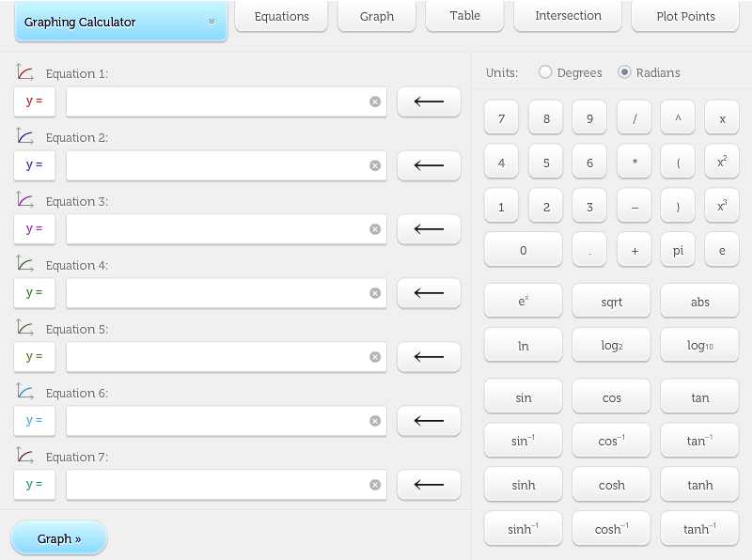Clear the Equation 4 input with x icon

(375, 293)
